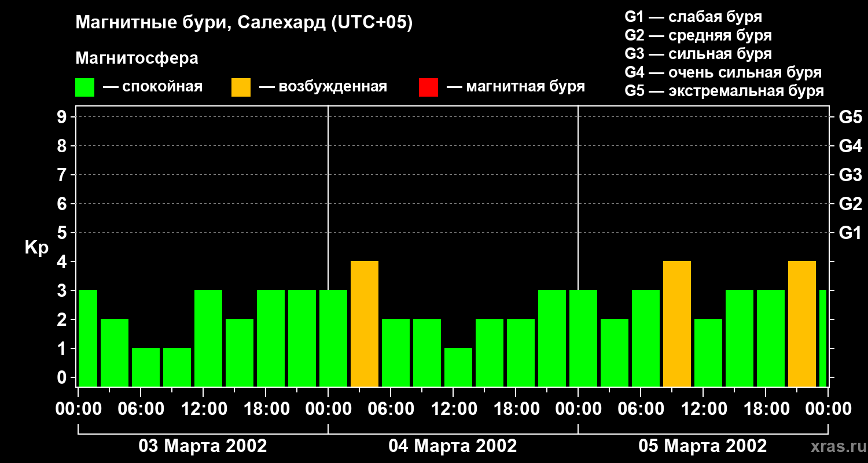Click the 'G3 — сильная буря' legend line

[x=698, y=54]
